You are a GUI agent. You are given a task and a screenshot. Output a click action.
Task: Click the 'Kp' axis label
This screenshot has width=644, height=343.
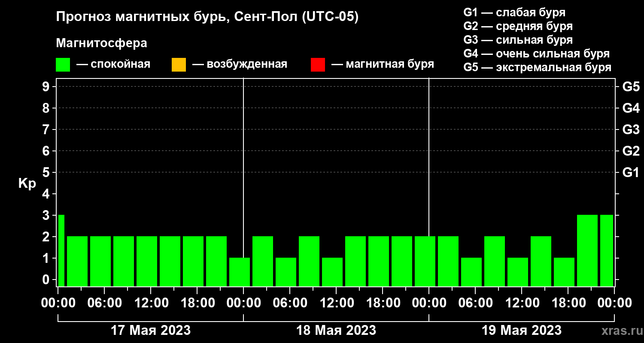pyautogui.click(x=27, y=183)
